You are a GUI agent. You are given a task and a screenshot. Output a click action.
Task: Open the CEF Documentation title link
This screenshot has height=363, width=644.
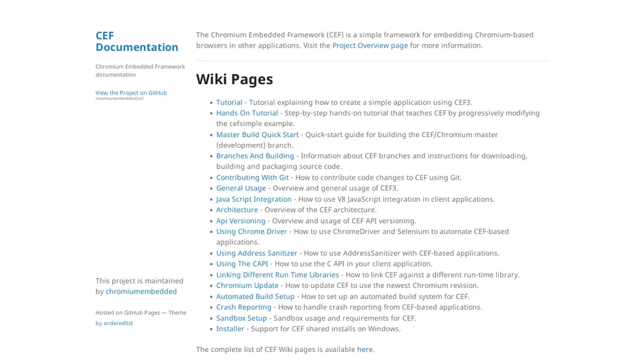pyautogui.click(x=137, y=41)
